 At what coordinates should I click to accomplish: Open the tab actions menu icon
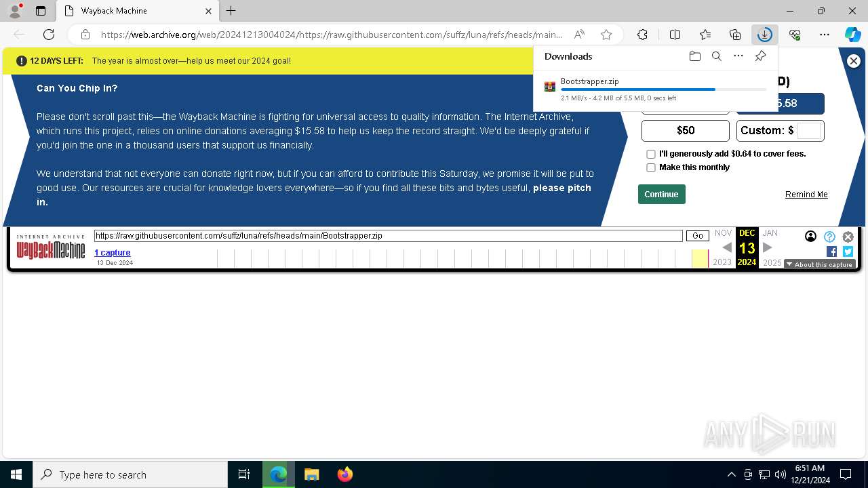tap(41, 11)
